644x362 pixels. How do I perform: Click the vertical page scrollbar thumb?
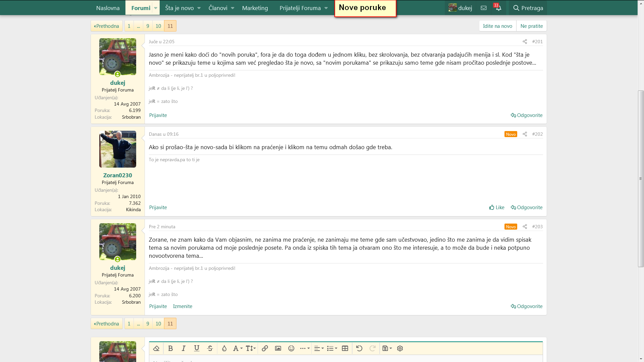[641, 179]
